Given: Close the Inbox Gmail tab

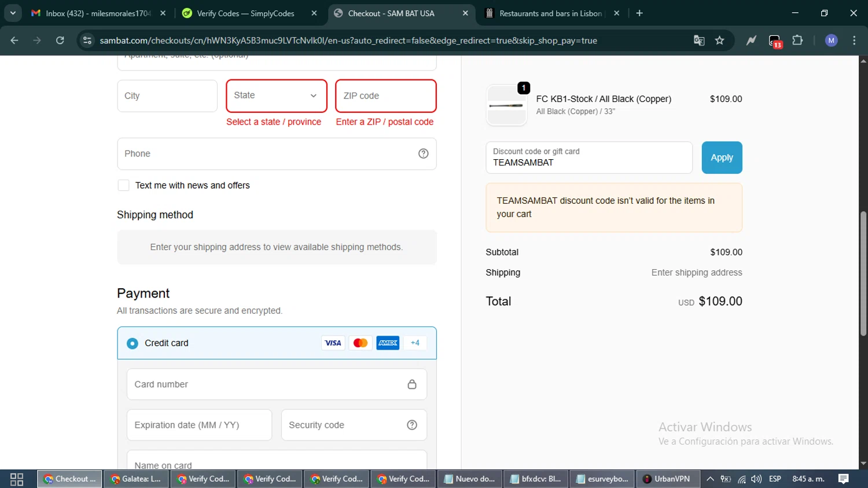Looking at the screenshot, I should click(x=163, y=13).
